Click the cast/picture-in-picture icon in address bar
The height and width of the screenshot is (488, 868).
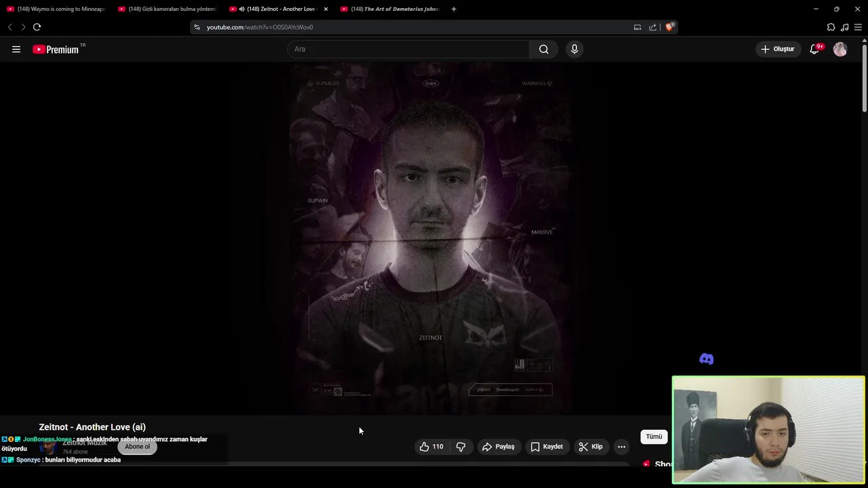pos(637,27)
